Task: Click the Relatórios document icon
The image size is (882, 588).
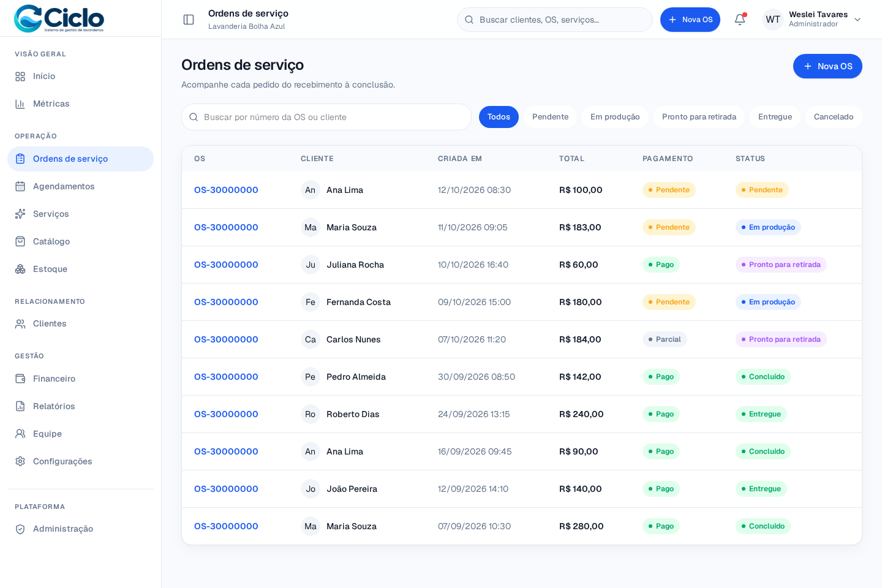Action: tap(20, 406)
